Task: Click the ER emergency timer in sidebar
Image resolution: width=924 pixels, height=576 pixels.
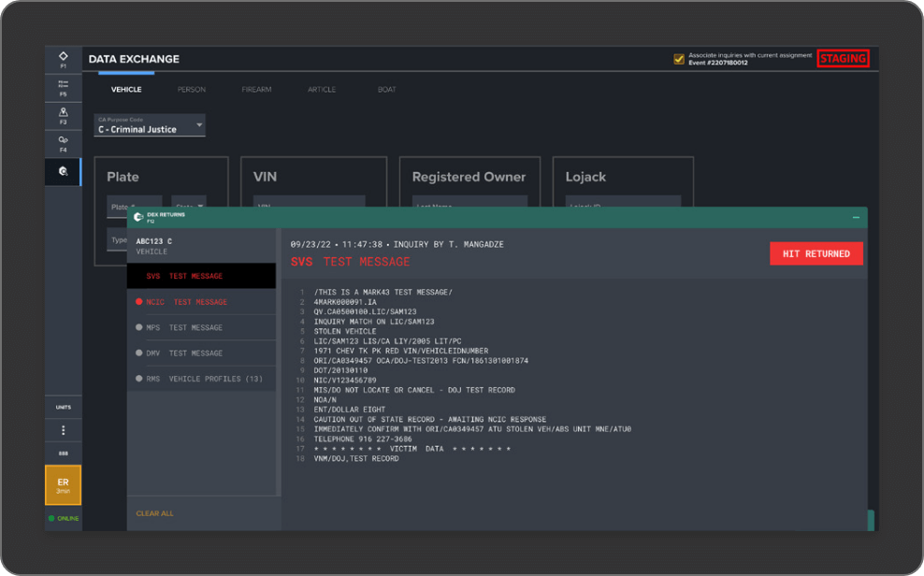Action: click(x=62, y=485)
